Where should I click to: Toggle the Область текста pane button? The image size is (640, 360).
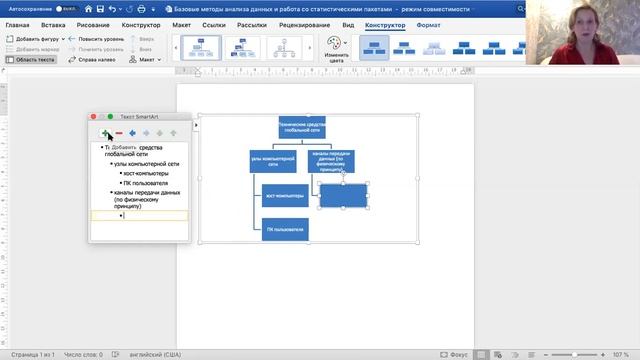(31, 60)
